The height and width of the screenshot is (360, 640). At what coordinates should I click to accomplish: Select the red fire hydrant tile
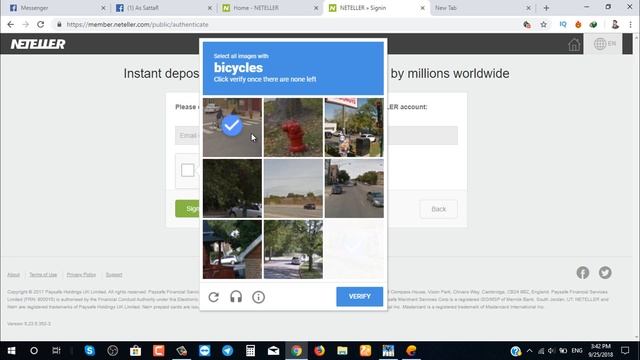[293, 127]
